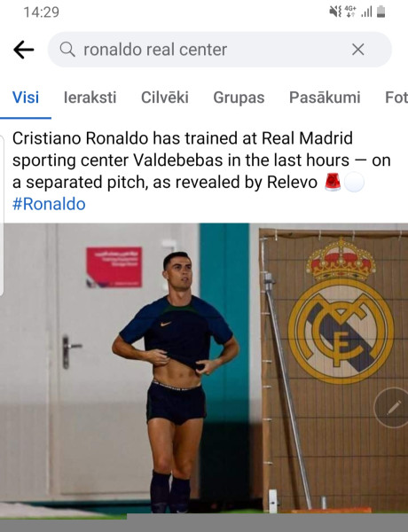Switch to the Grupas tab
This screenshot has height=532, width=408.
(x=239, y=98)
